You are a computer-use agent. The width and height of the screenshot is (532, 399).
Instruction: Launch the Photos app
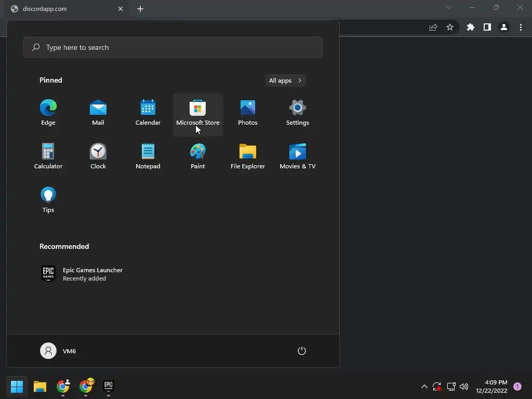tap(248, 113)
